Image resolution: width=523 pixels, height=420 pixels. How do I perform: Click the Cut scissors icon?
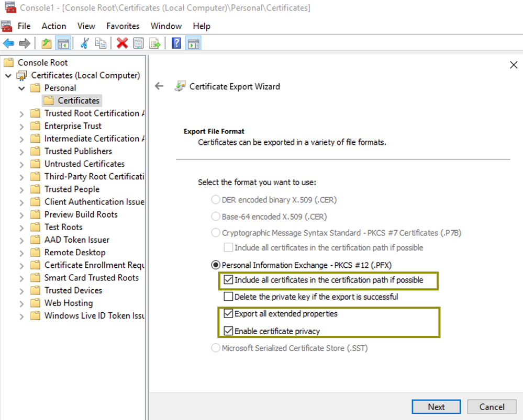tap(84, 43)
